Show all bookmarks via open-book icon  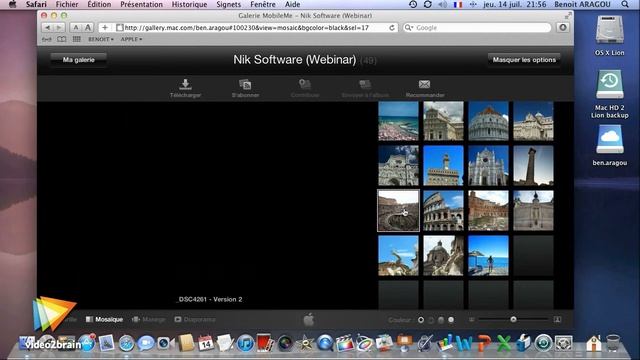pos(61,39)
